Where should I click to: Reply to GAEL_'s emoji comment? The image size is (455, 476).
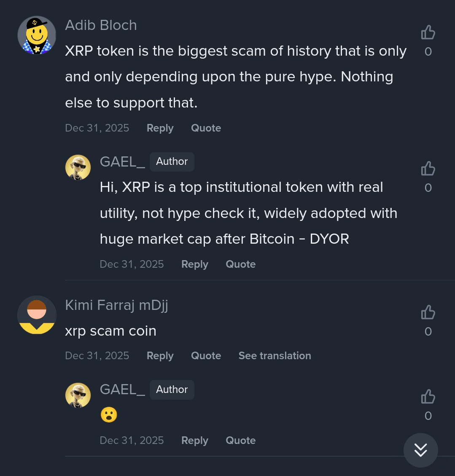coord(194,441)
